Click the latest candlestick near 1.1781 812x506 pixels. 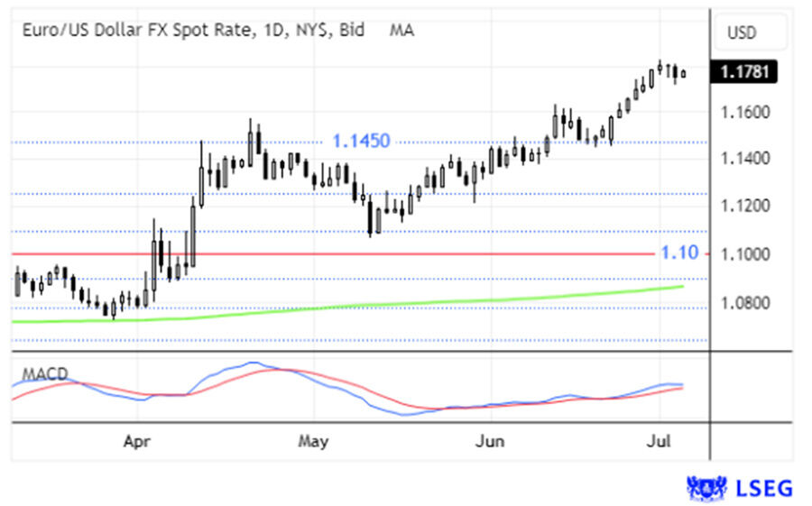pyautogui.click(x=684, y=74)
